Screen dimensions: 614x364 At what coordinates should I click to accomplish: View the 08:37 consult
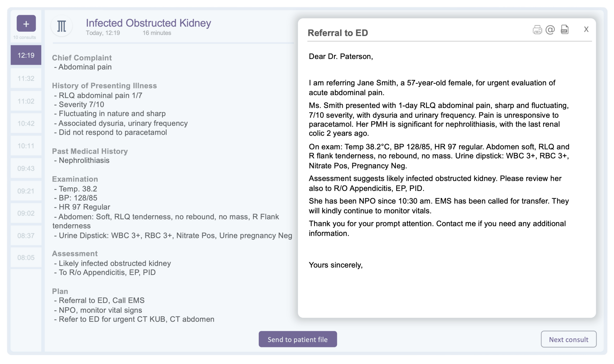click(26, 236)
